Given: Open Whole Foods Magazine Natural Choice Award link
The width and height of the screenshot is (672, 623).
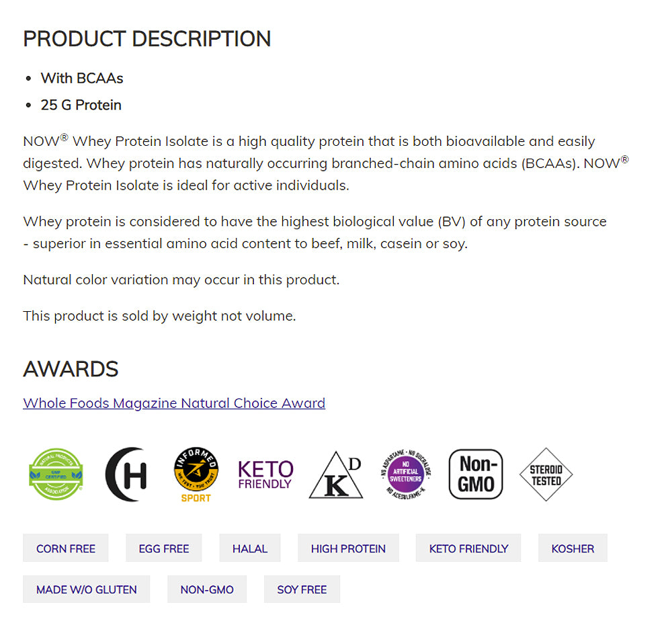Looking at the screenshot, I should [x=174, y=403].
